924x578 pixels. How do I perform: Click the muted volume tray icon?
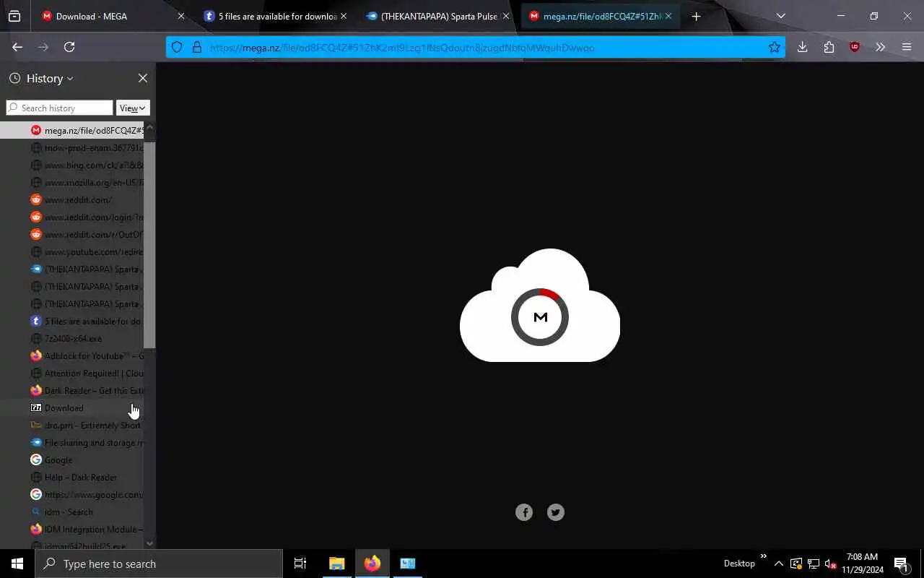830,564
